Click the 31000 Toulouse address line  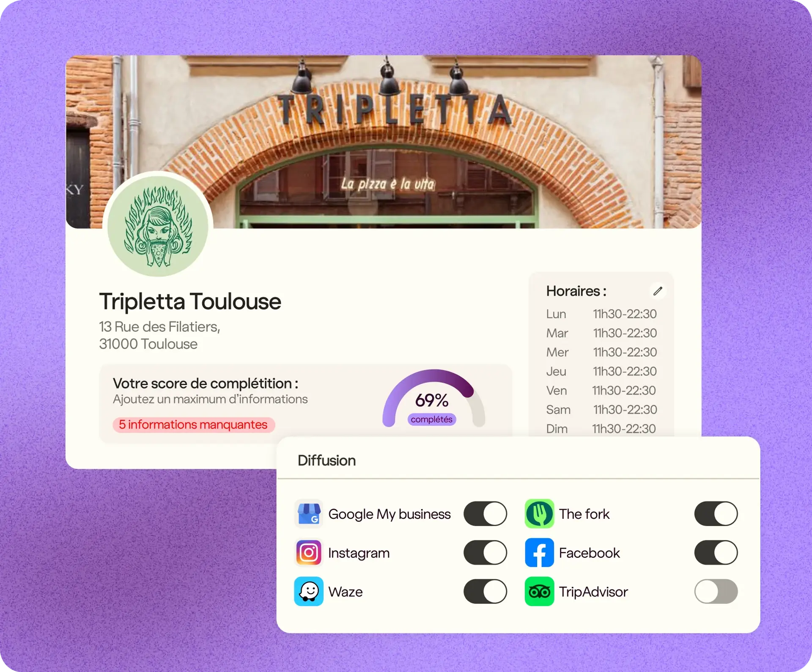[148, 344]
